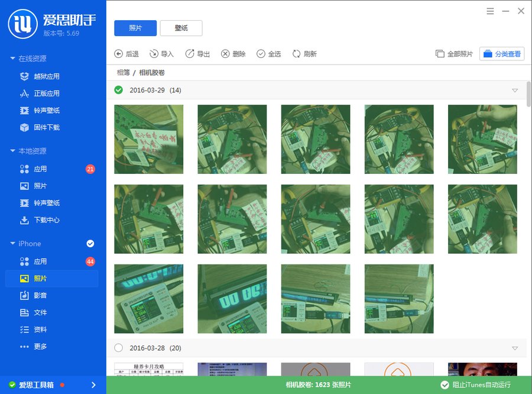Uncheck the 2016-03-29 group checkbox
Image resolution: width=532 pixels, height=394 pixels.
click(118, 90)
